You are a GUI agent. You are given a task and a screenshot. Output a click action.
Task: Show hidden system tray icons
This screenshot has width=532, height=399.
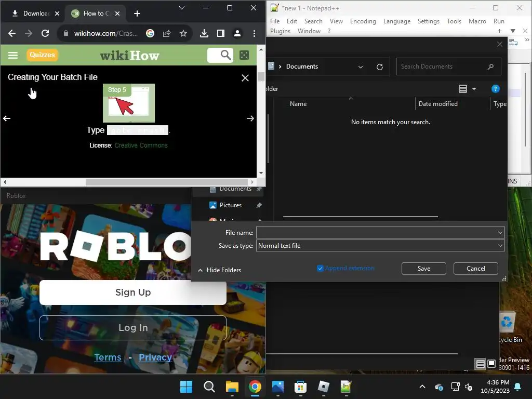pos(422,387)
